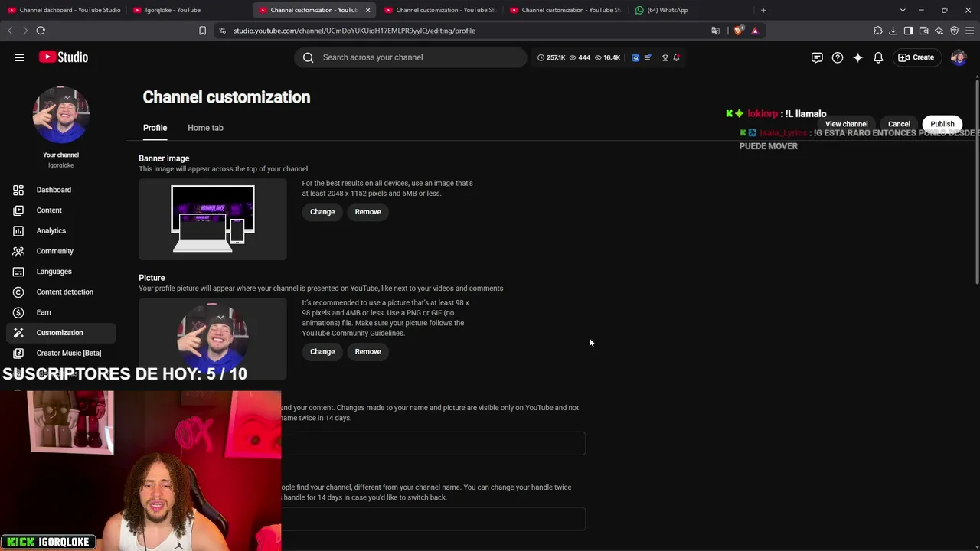The height and width of the screenshot is (551, 980).
Task: Click the blue extension icon beside 16.4K
Action: point(635,57)
